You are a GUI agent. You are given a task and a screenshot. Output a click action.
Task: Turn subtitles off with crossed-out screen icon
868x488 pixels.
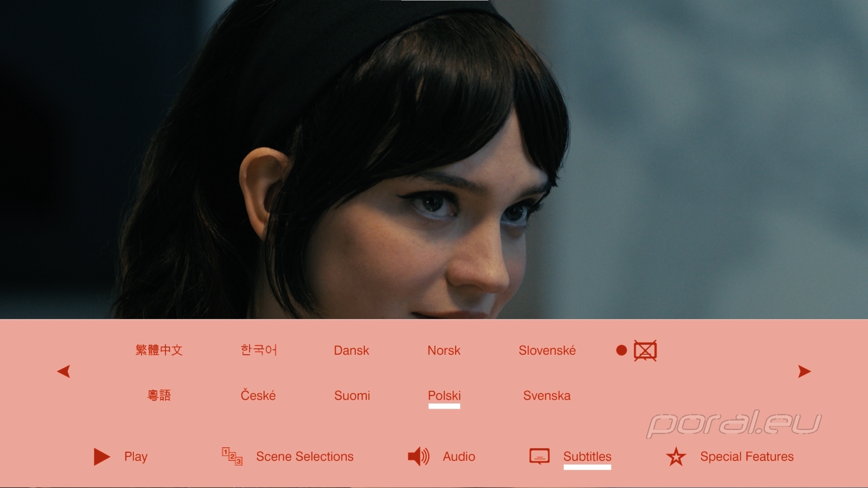645,351
